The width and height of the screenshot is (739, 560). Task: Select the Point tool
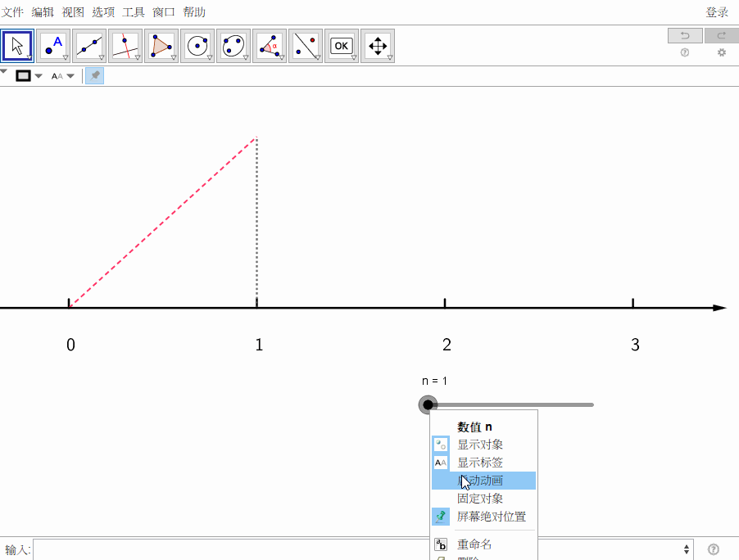53,46
